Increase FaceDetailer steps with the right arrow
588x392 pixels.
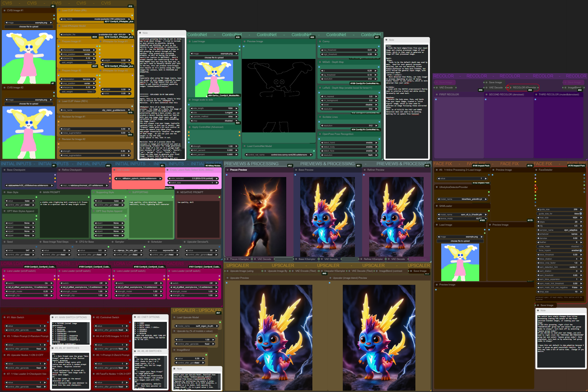(x=581, y=222)
